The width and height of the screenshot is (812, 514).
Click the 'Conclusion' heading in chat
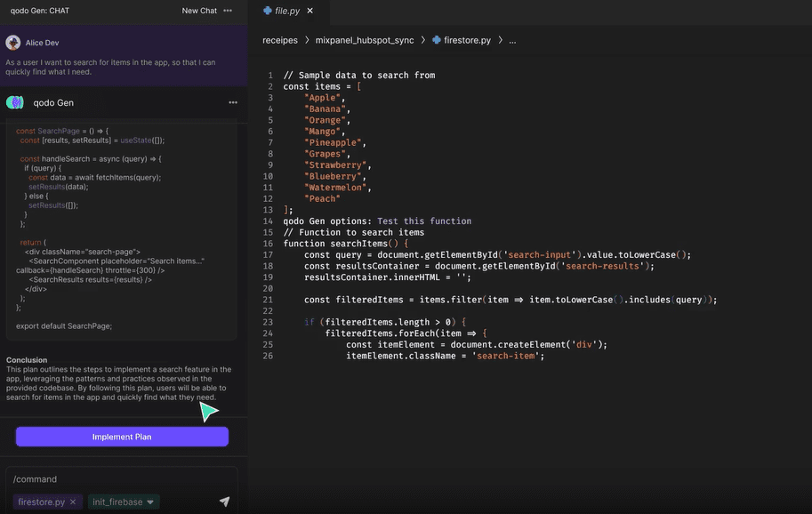tap(27, 360)
